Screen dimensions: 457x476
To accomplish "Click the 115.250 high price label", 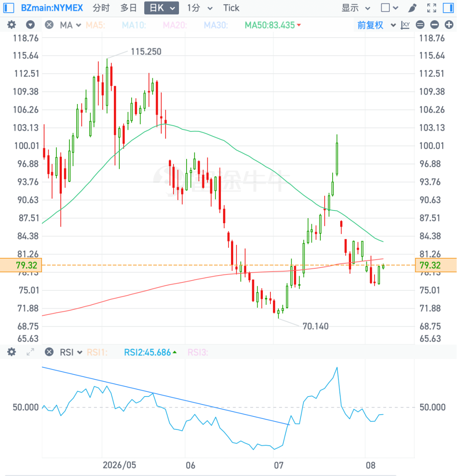I will click(146, 52).
